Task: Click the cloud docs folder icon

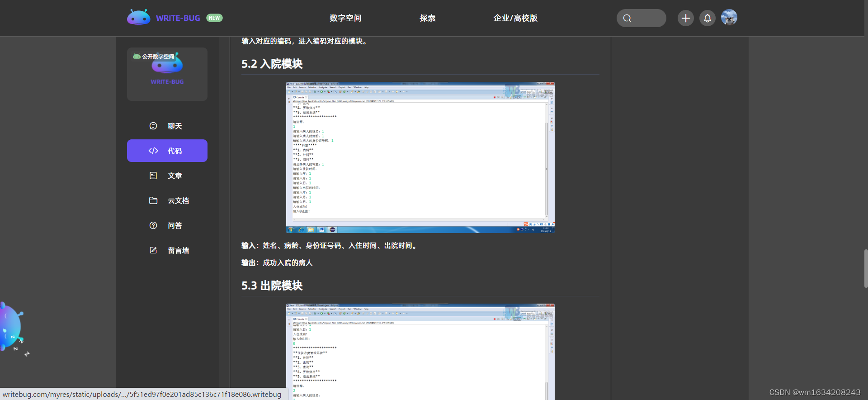Action: tap(153, 200)
